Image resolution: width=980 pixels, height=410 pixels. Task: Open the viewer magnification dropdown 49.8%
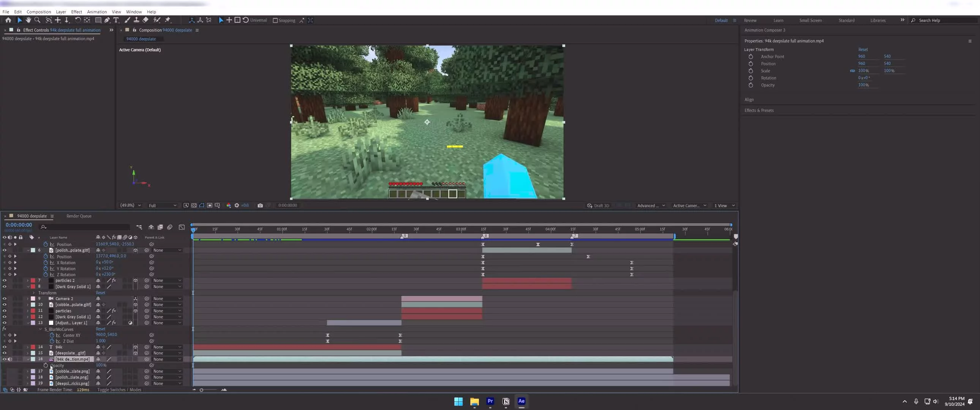pyautogui.click(x=131, y=205)
